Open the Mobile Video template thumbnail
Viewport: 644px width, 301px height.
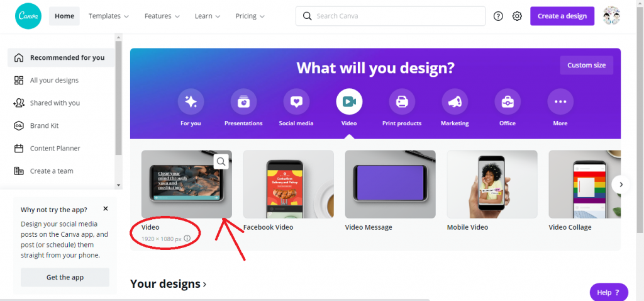coord(492,184)
